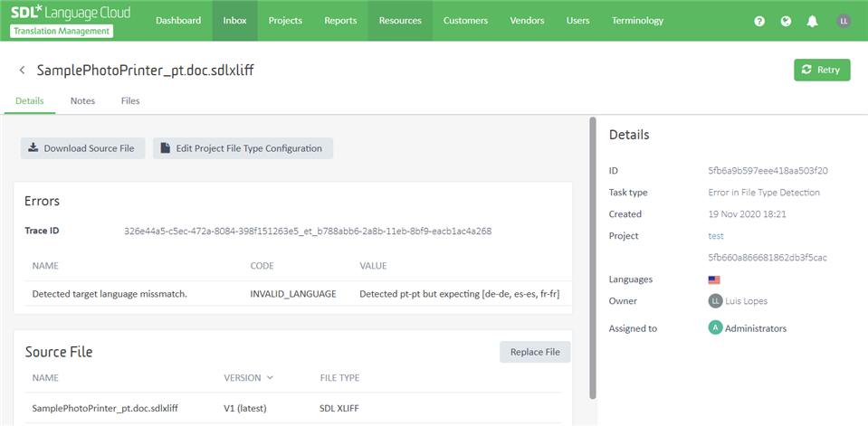The height and width of the screenshot is (426, 868).
Task: Click the INVALID_LANGUAGE code cell
Action: click(x=293, y=294)
